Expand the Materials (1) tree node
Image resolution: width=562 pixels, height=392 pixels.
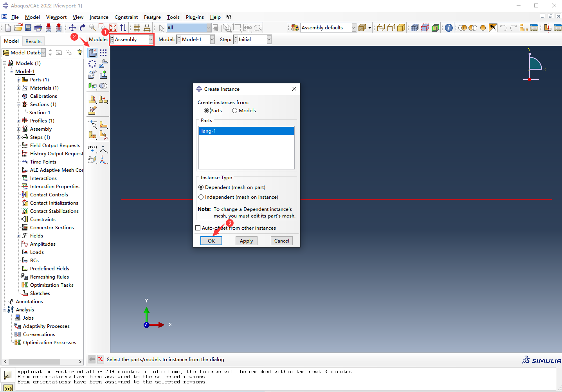pyautogui.click(x=18, y=88)
